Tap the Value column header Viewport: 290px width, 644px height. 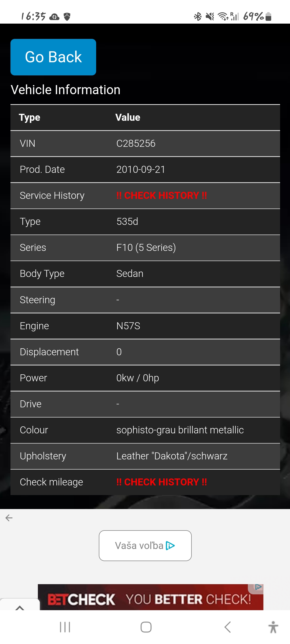pyautogui.click(x=128, y=118)
